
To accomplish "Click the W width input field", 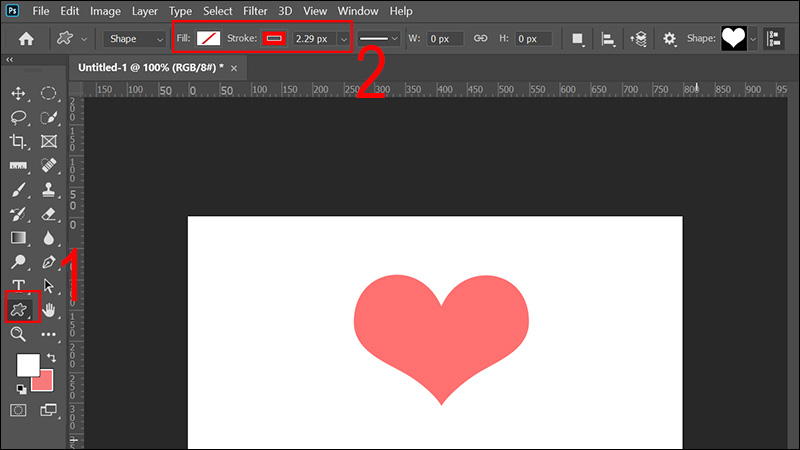I will click(x=444, y=39).
